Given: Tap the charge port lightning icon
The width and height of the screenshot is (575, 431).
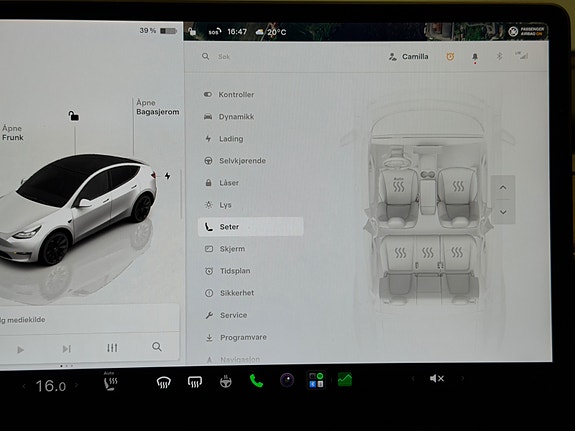Looking at the screenshot, I should [168, 176].
